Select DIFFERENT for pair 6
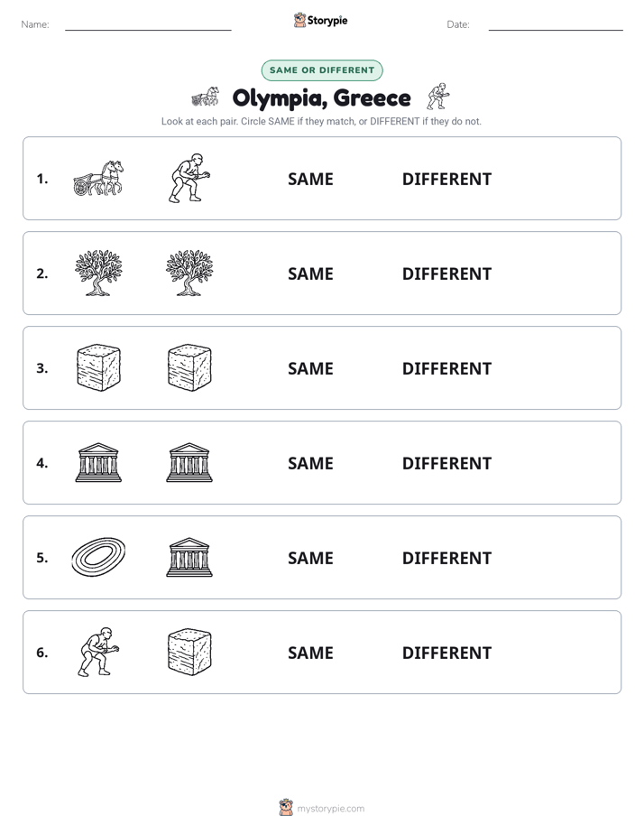 click(x=446, y=653)
